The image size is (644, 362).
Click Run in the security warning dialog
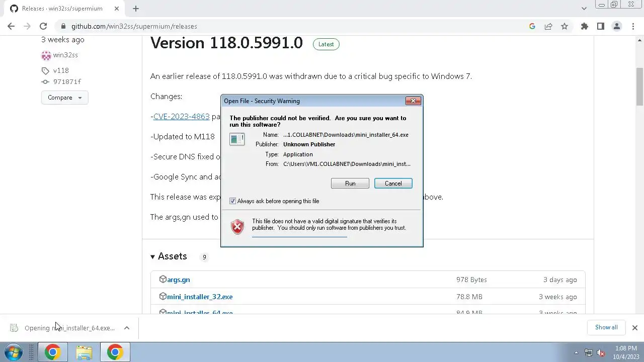pyautogui.click(x=350, y=184)
